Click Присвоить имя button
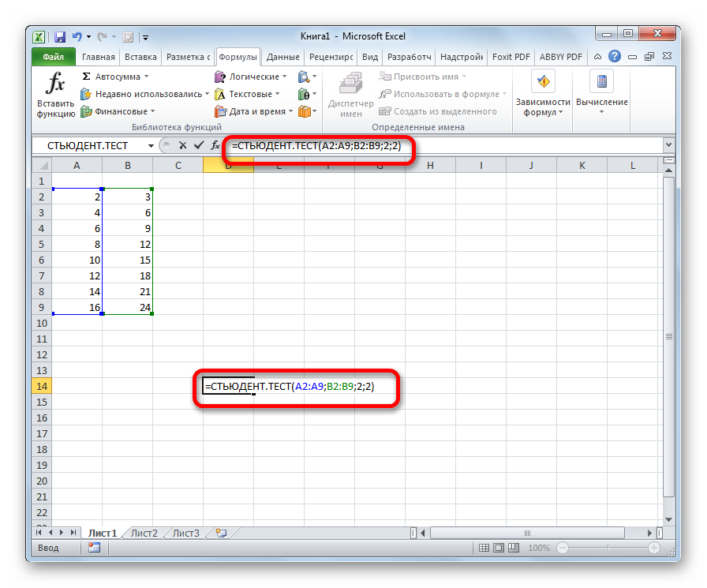 click(x=422, y=77)
